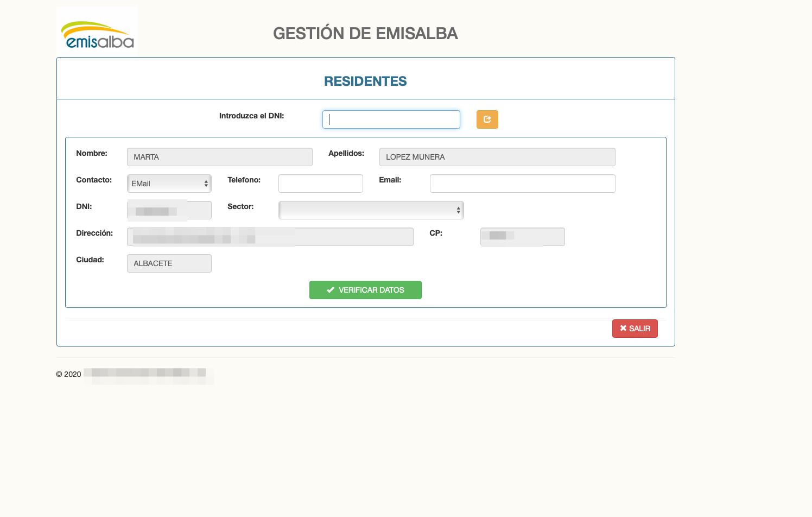This screenshot has height=517, width=812.
Task: Click the checkmark icon on the green button
Action: click(331, 290)
